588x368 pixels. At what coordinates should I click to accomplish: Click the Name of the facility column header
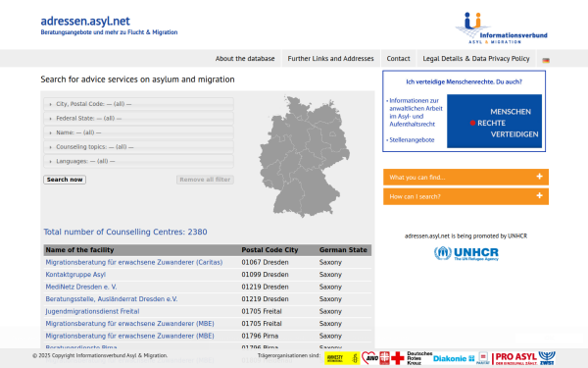[79, 249]
